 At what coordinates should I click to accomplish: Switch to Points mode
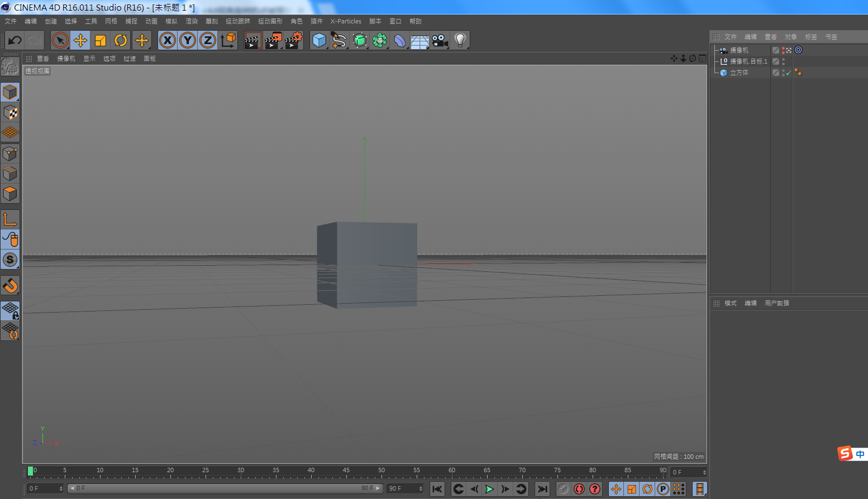click(x=10, y=153)
